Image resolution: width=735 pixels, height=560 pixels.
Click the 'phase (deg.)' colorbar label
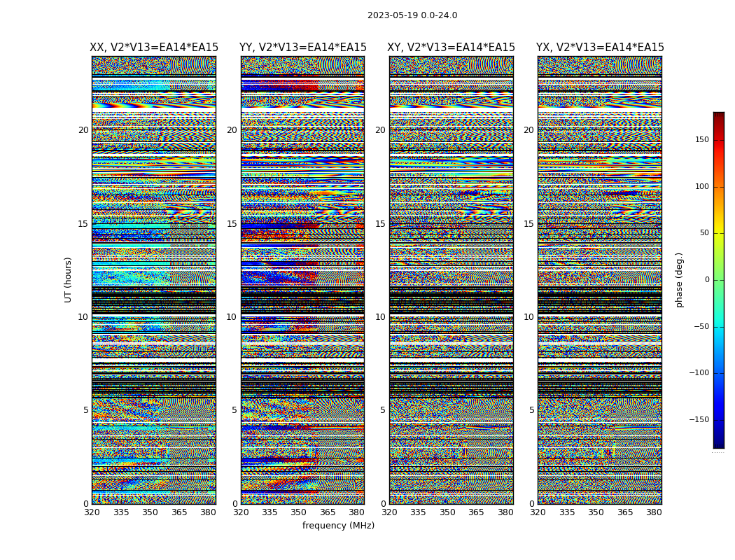pos(679,280)
